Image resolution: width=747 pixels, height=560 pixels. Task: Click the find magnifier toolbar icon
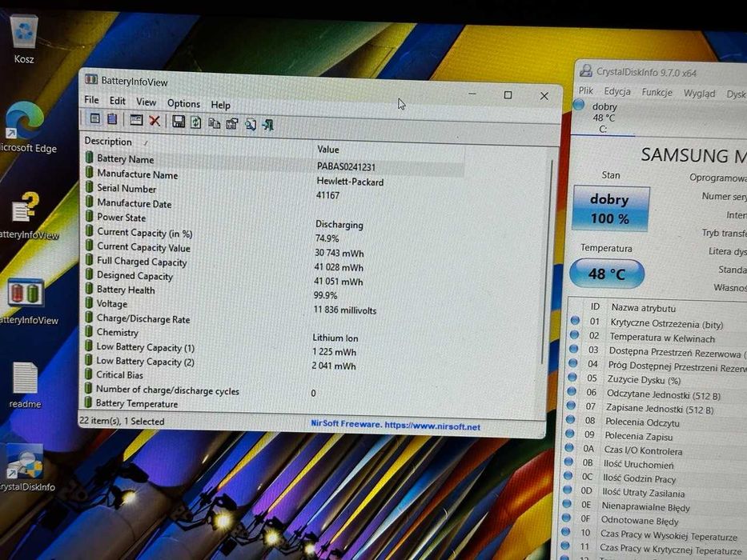[x=250, y=125]
